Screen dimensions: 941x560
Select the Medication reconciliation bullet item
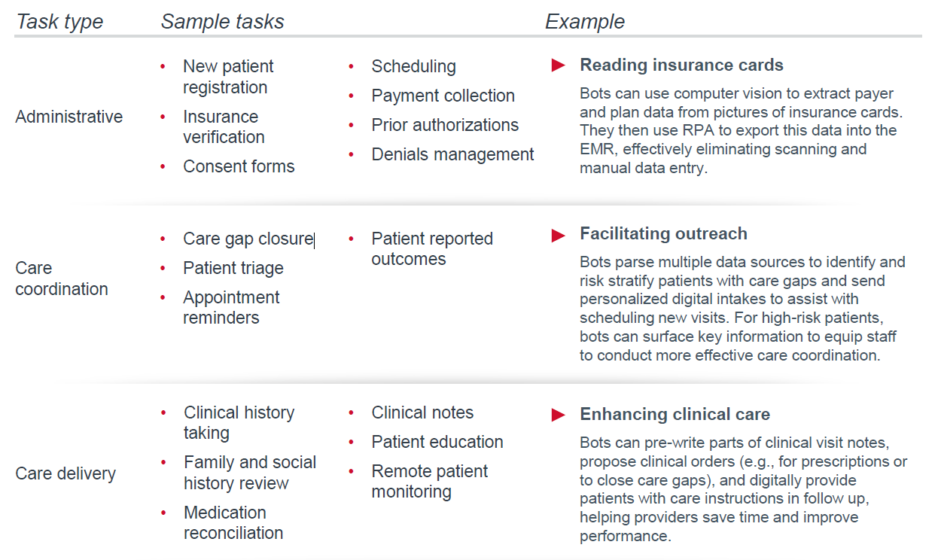coord(233,522)
